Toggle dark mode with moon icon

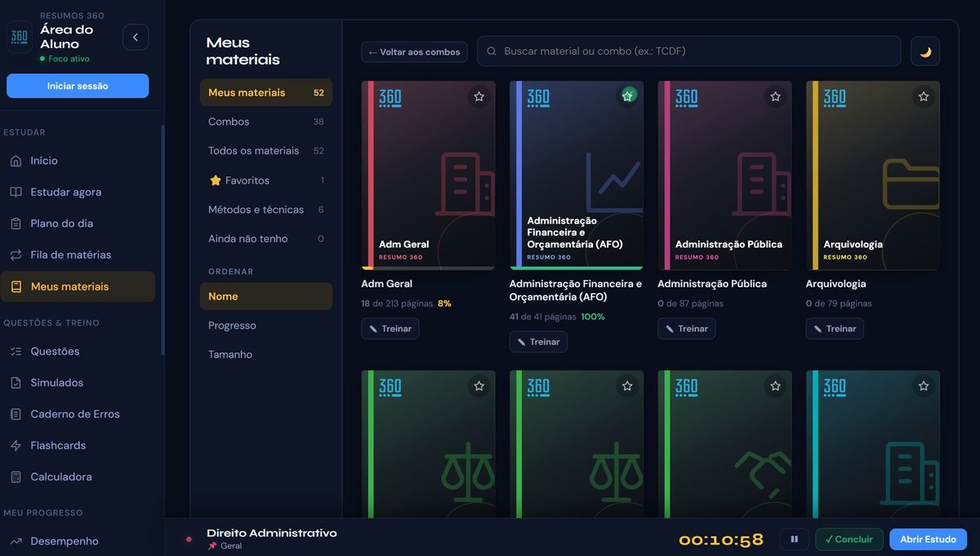coord(925,51)
